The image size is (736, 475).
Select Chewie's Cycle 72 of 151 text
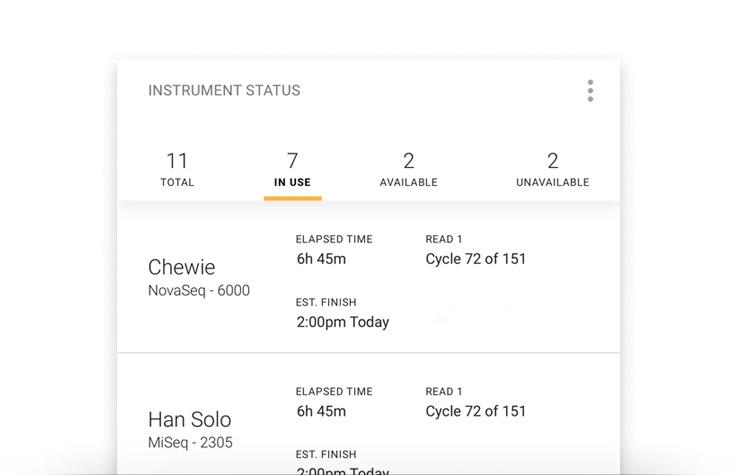click(475, 259)
